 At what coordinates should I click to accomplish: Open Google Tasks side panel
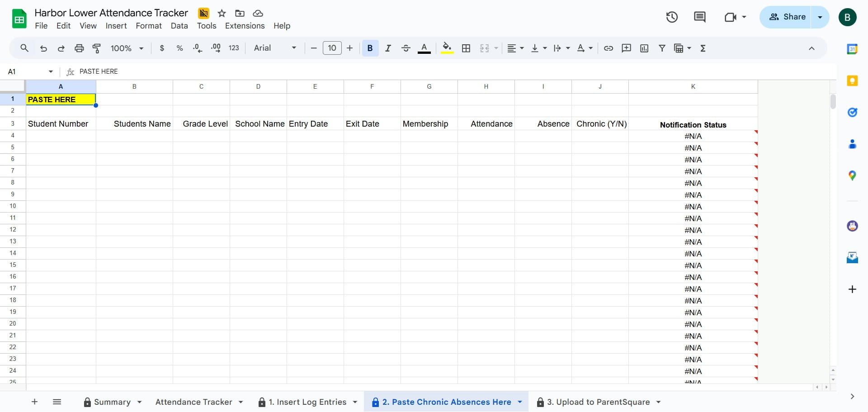852,112
